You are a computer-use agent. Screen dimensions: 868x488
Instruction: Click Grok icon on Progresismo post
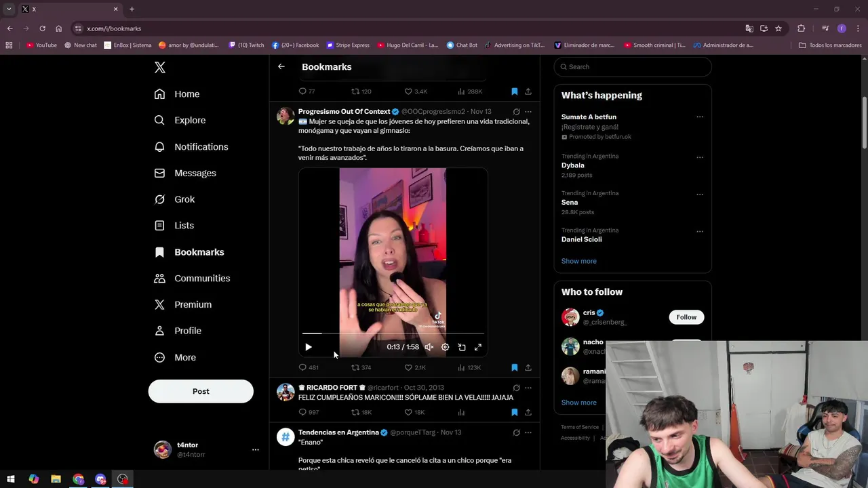pyautogui.click(x=516, y=112)
